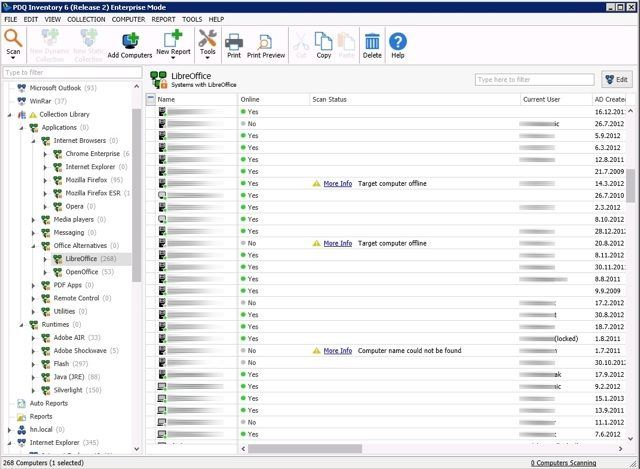This screenshot has height=469, width=640.
Task: Click the tree panel vertical scrollbar
Action: [x=136, y=195]
